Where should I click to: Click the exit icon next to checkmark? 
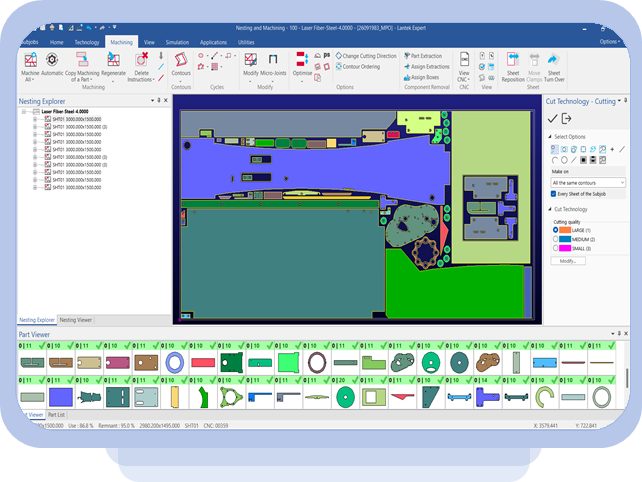(x=566, y=119)
